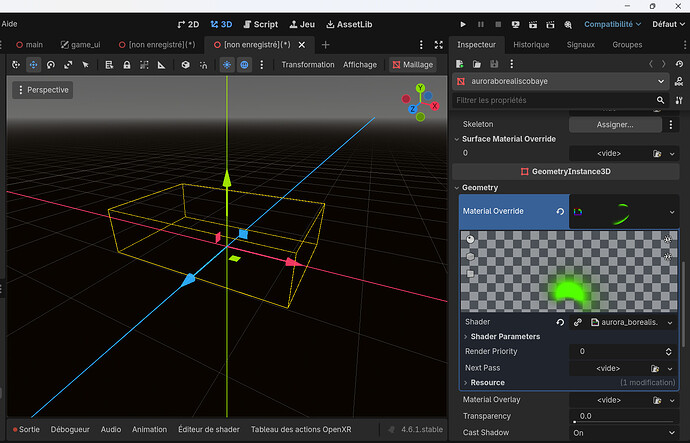690x443 pixels.
Task: Click the Transparency slider field
Action: [620, 416]
